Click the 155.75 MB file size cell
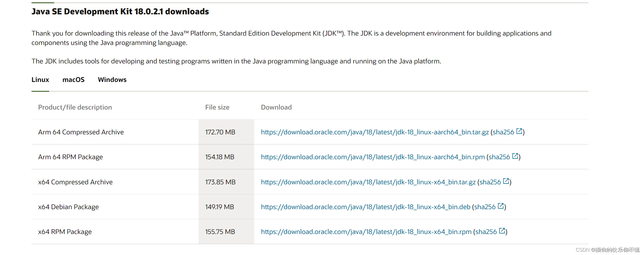The height and width of the screenshot is (255, 644). 226,232
